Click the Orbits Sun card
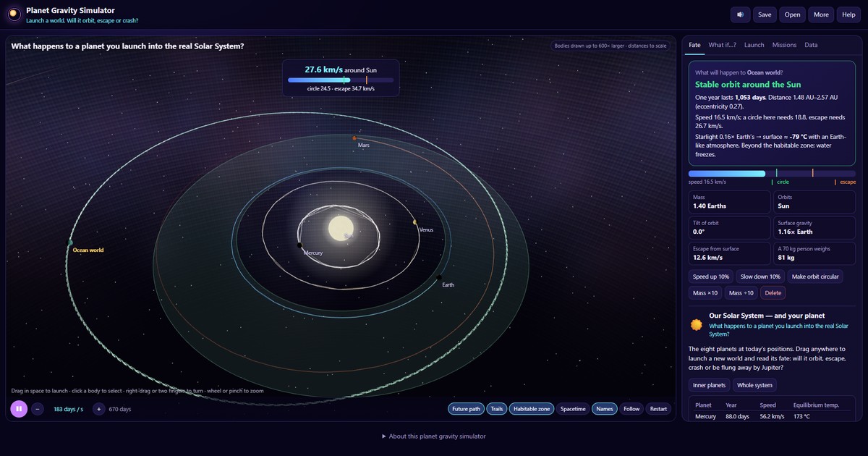This screenshot has width=868, height=456. point(814,202)
